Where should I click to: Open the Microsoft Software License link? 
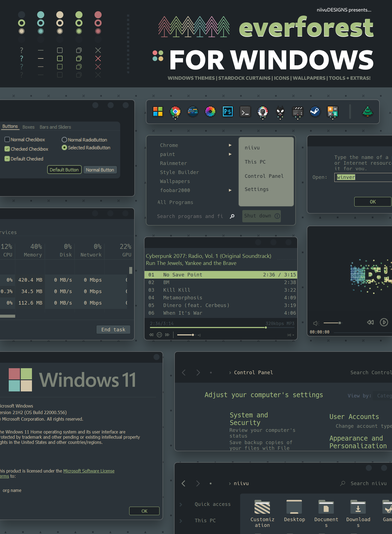point(89,471)
